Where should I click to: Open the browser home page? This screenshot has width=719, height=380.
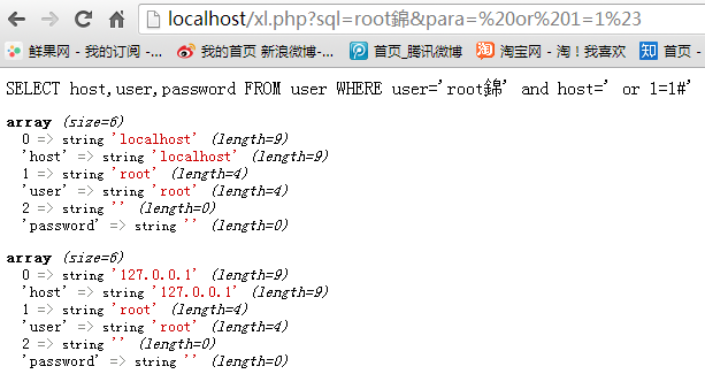point(116,19)
